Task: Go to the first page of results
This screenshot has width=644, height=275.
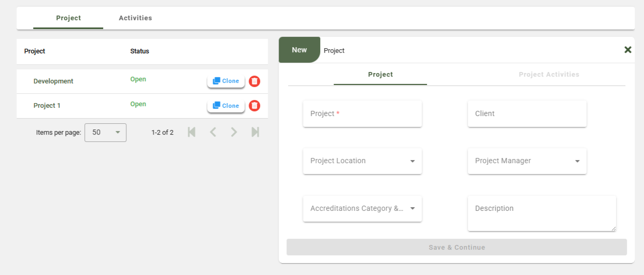Action: pos(192,132)
